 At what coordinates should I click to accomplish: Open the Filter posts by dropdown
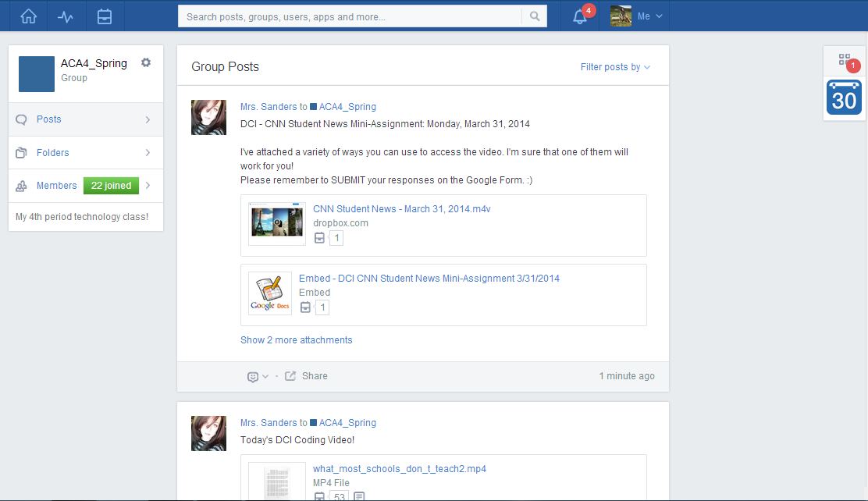click(615, 67)
